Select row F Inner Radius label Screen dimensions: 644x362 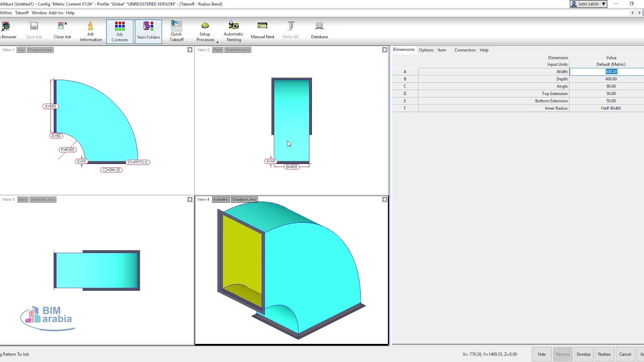tap(556, 108)
